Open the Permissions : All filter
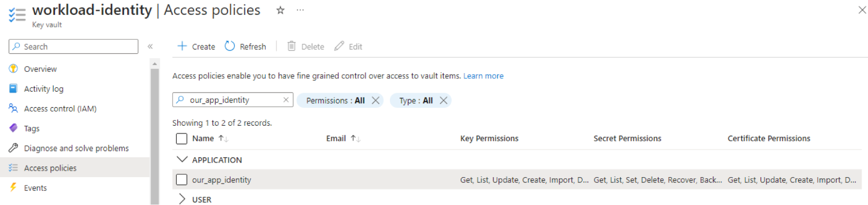Screen dimensions: 868x205 (x=335, y=101)
